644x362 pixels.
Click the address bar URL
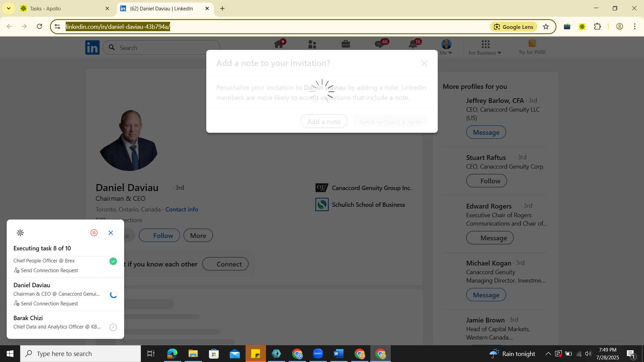pos(118,26)
